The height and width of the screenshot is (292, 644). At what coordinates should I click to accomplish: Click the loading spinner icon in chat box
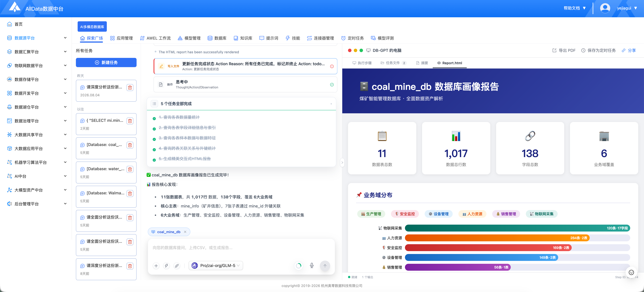coord(298,266)
